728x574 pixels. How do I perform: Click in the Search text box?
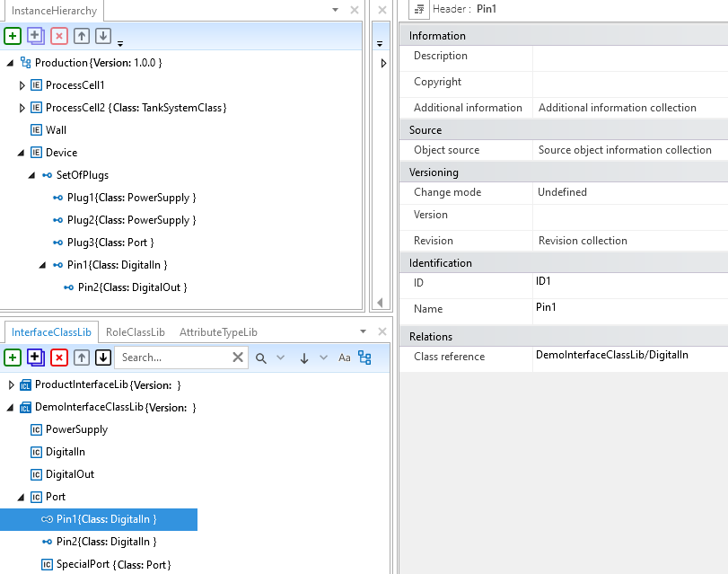[x=171, y=358]
